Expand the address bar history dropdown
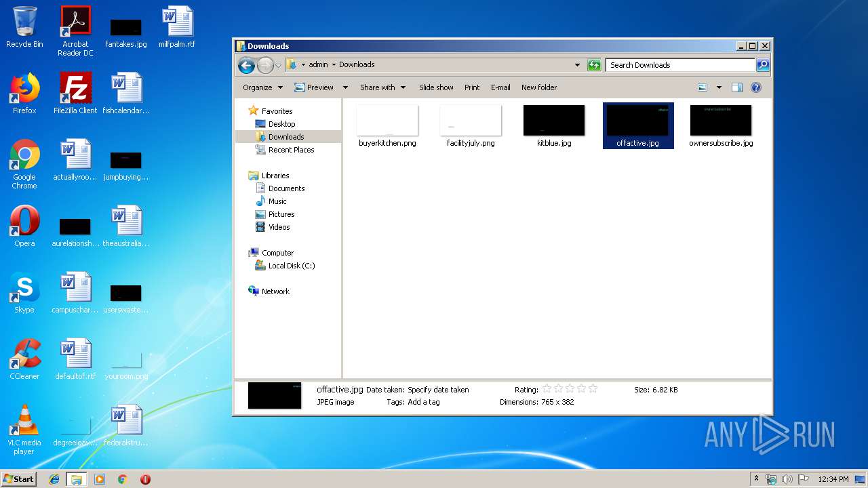This screenshot has height=488, width=868. tap(578, 65)
